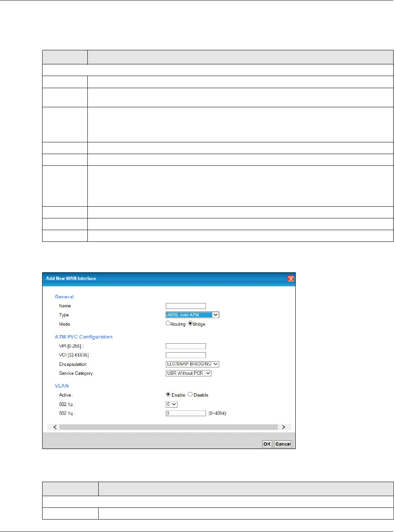Click the VLAN section heading

62,386
